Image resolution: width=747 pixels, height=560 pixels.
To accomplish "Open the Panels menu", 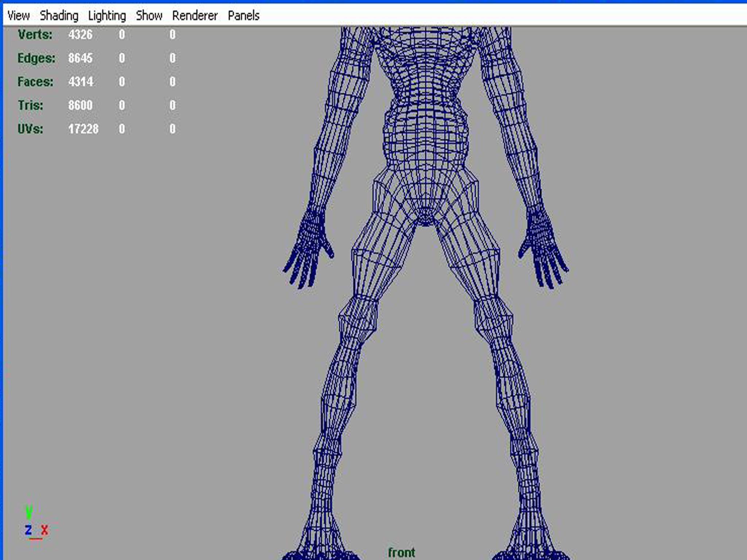I will 244,16.
